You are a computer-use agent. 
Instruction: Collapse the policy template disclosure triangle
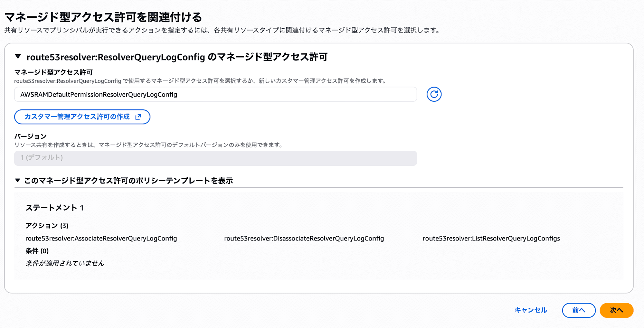(x=18, y=180)
